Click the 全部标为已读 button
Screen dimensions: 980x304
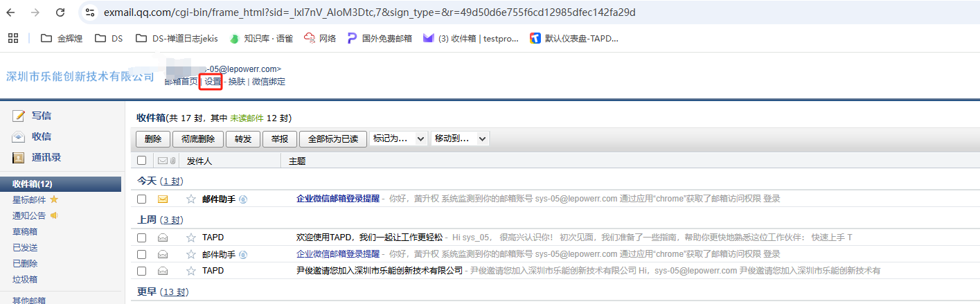pyautogui.click(x=332, y=138)
